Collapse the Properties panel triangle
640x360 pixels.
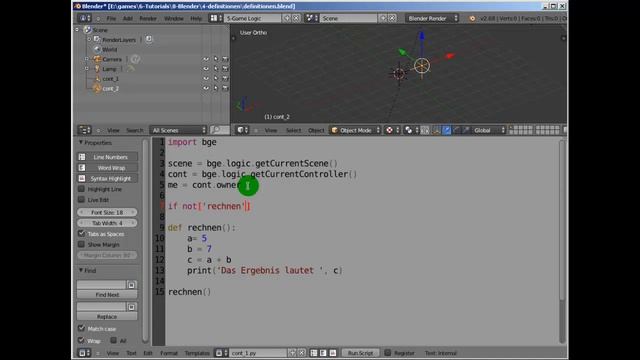[80, 142]
